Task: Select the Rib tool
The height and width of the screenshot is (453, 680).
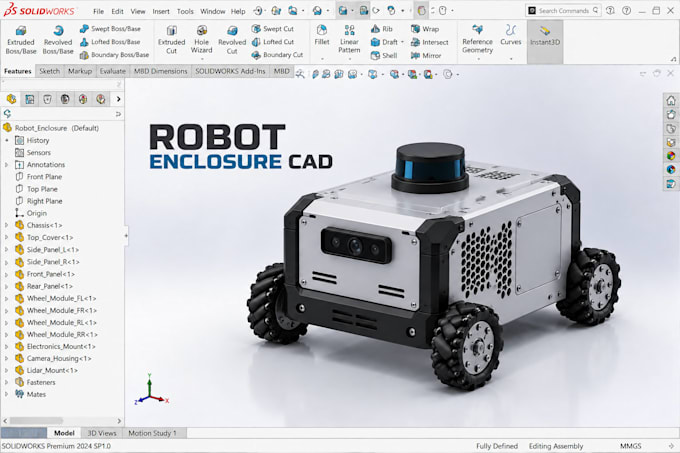Action: point(382,29)
